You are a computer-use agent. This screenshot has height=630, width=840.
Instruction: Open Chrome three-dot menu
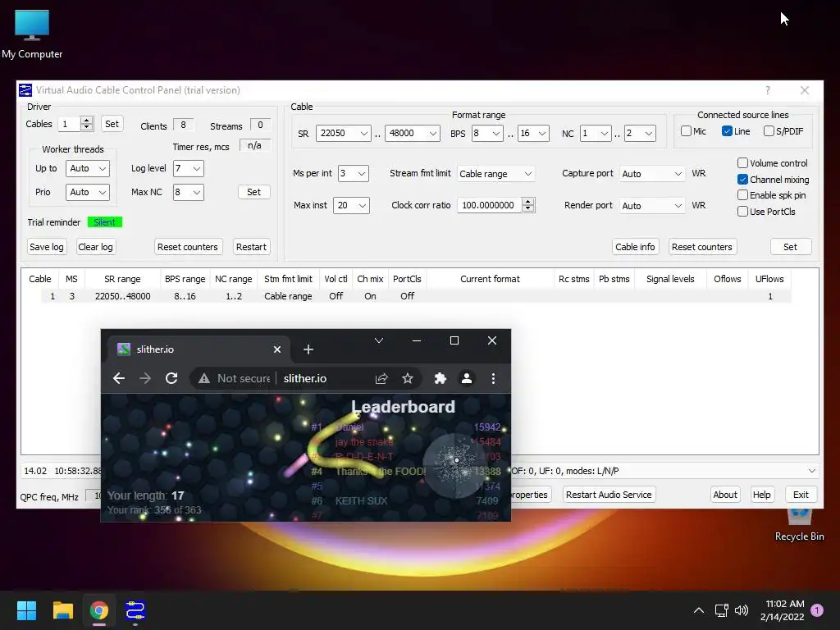(493, 378)
